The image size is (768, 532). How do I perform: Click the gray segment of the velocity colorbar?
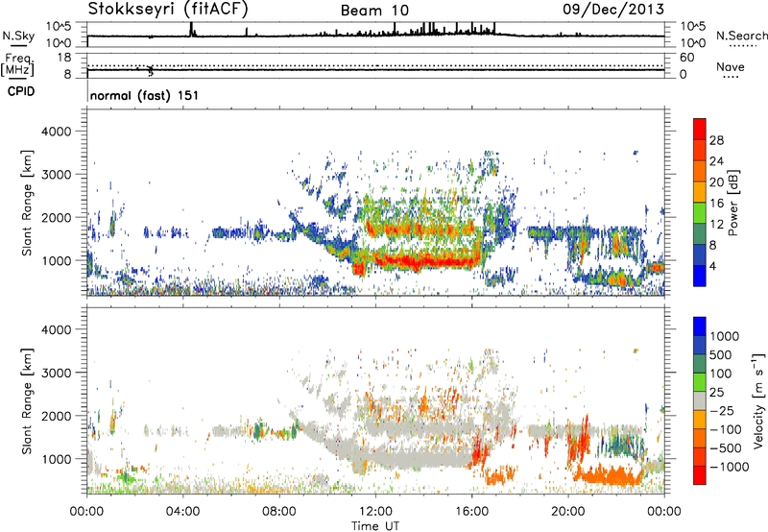700,400
